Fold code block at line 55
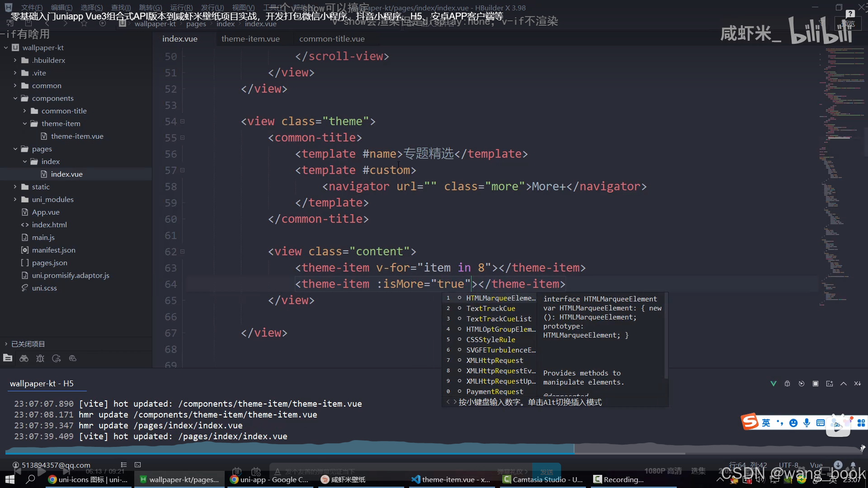The height and width of the screenshot is (488, 868). click(x=182, y=138)
